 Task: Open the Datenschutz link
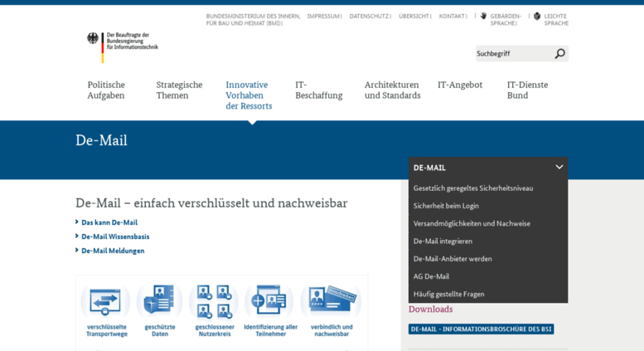tap(370, 16)
